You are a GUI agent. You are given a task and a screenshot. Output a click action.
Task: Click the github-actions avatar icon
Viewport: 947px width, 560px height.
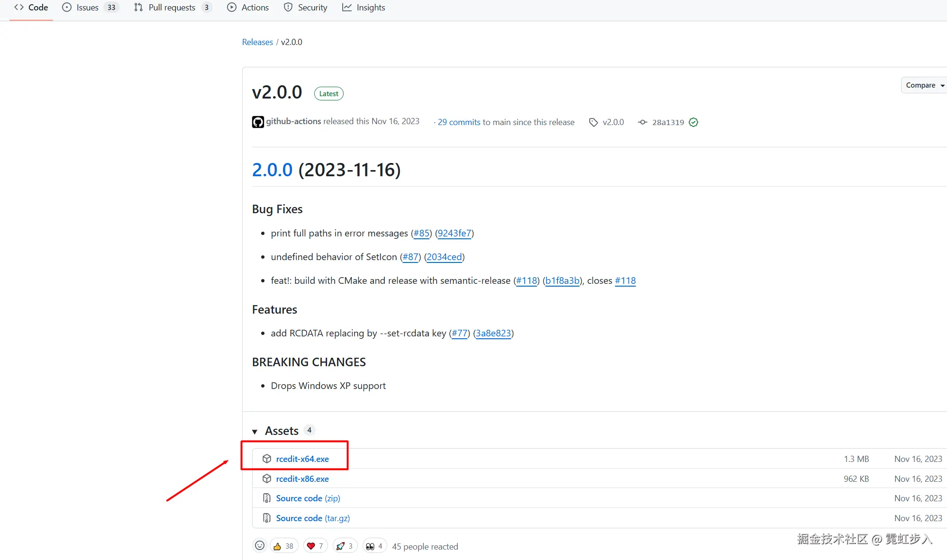[x=258, y=122]
